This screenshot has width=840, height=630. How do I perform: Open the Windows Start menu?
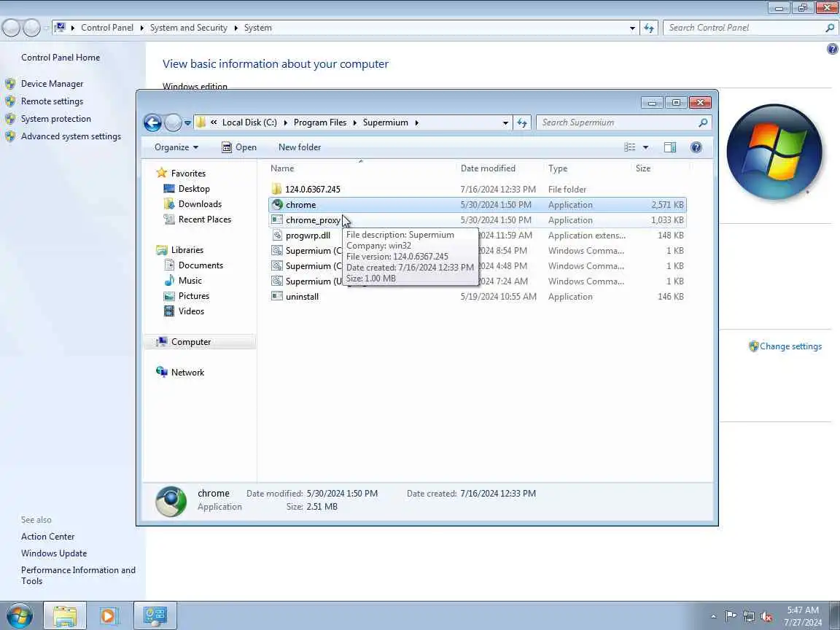[x=20, y=615]
